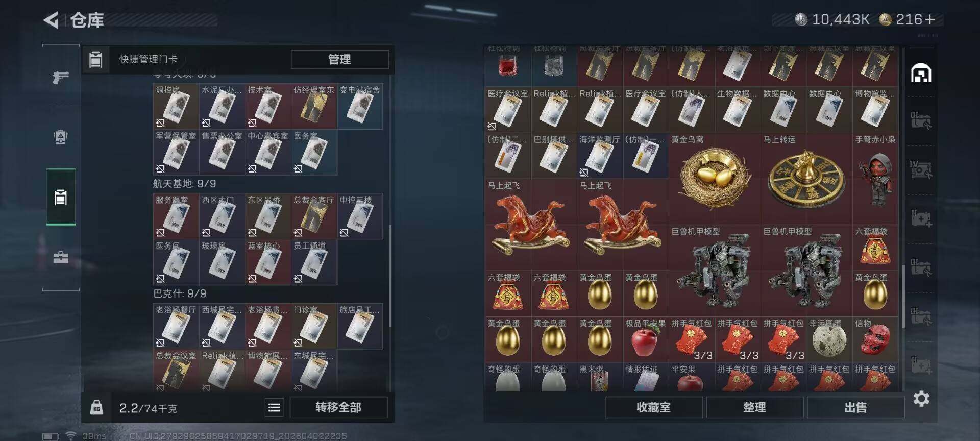The image size is (980, 441).
Task: Select the keycard clipboard sidebar tab
Action: point(61,197)
